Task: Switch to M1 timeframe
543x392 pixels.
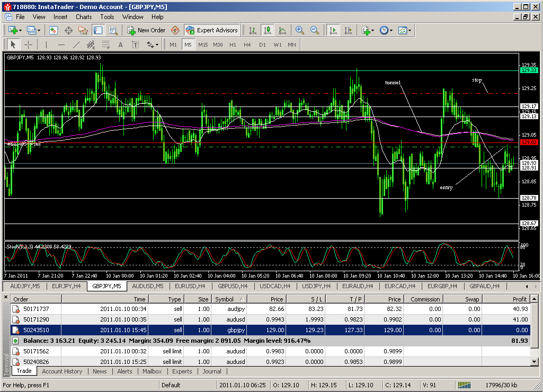Action: (173, 44)
